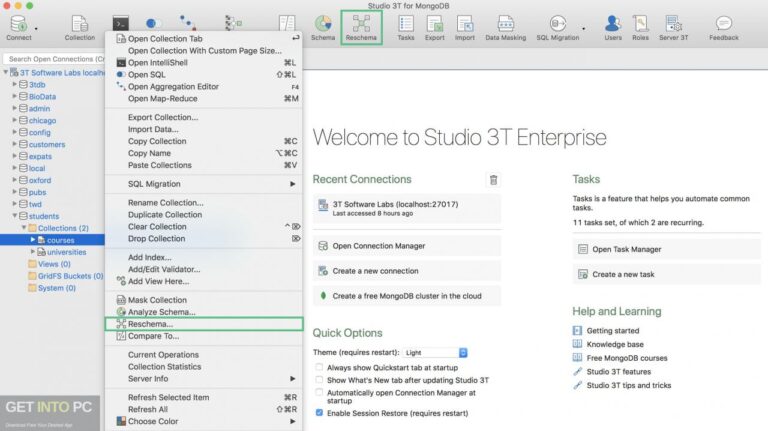Disable Enable Session Restore checkbox

pyautogui.click(x=319, y=413)
